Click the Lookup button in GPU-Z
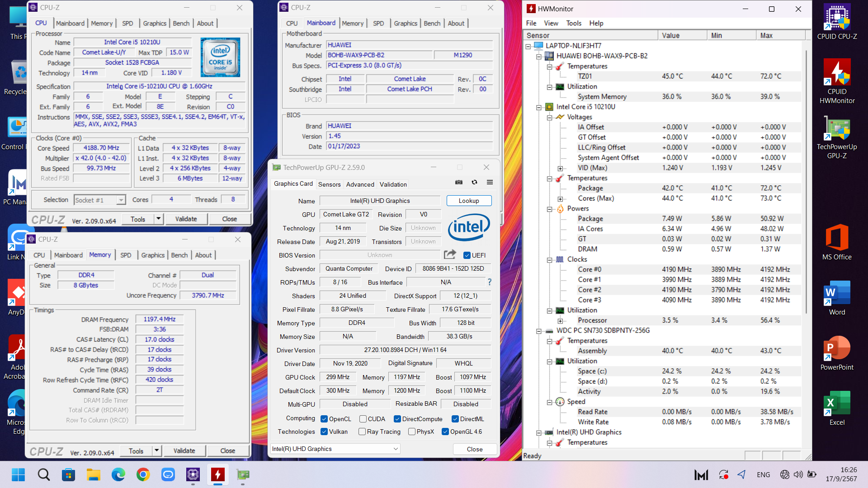Viewport: 868px width, 488px height. [469, 201]
